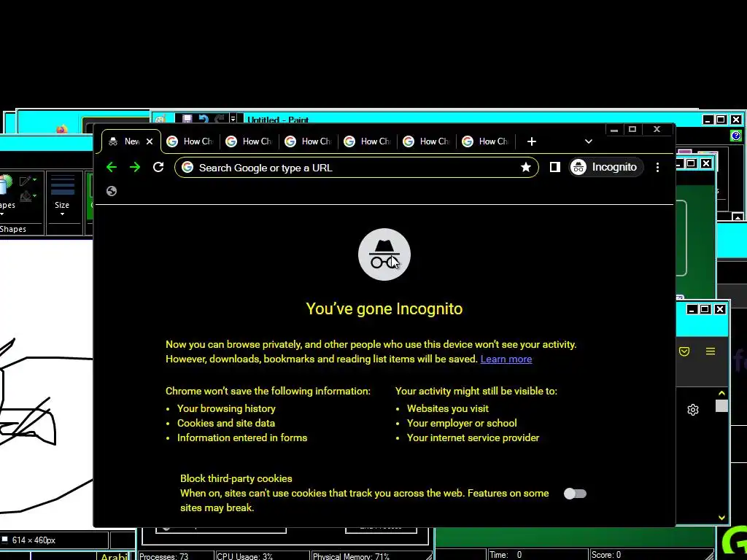Image resolution: width=747 pixels, height=560 pixels.
Task: Click the Google logo inside the address bar
Action: [x=187, y=167]
